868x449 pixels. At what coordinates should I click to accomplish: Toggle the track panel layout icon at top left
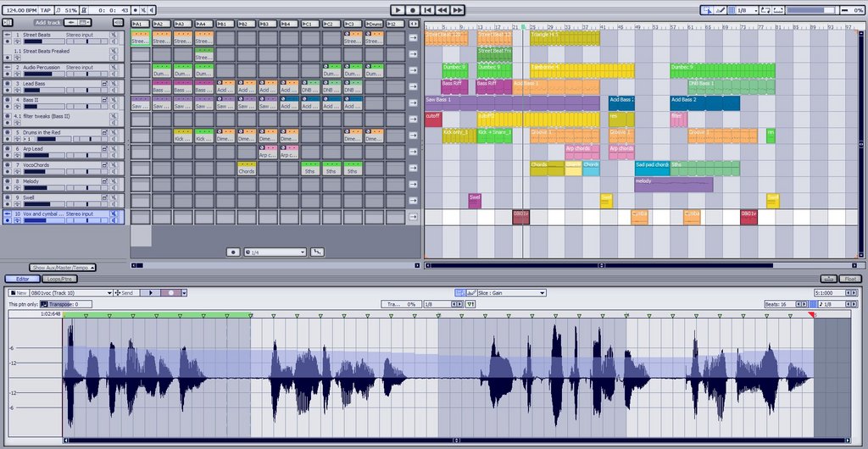coord(7,23)
